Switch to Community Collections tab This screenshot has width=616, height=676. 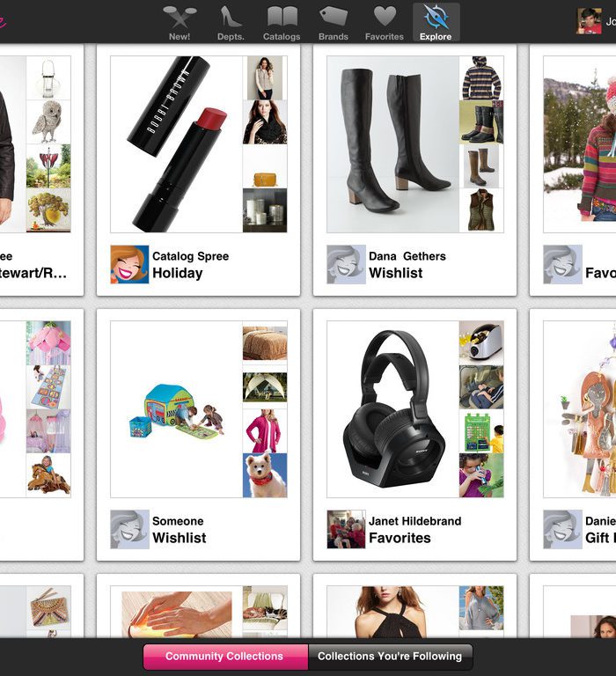[225, 657]
